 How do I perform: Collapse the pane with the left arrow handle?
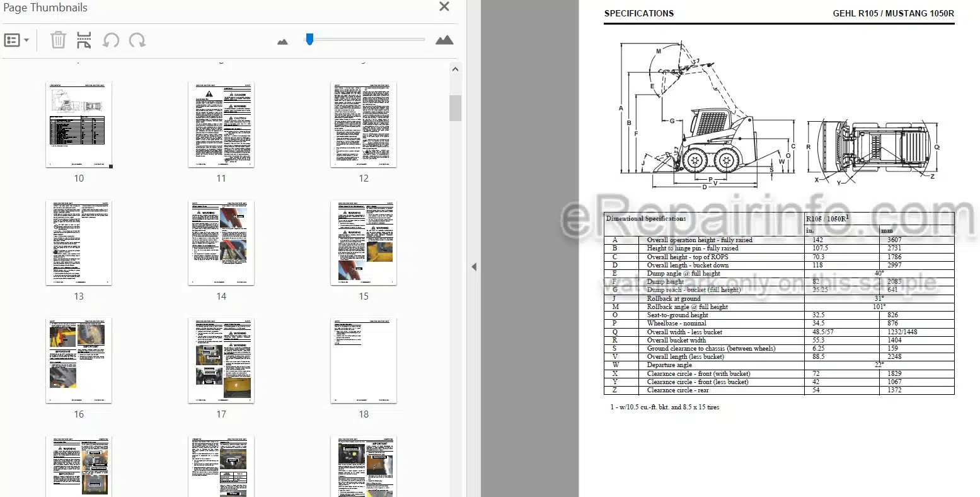[x=474, y=267]
